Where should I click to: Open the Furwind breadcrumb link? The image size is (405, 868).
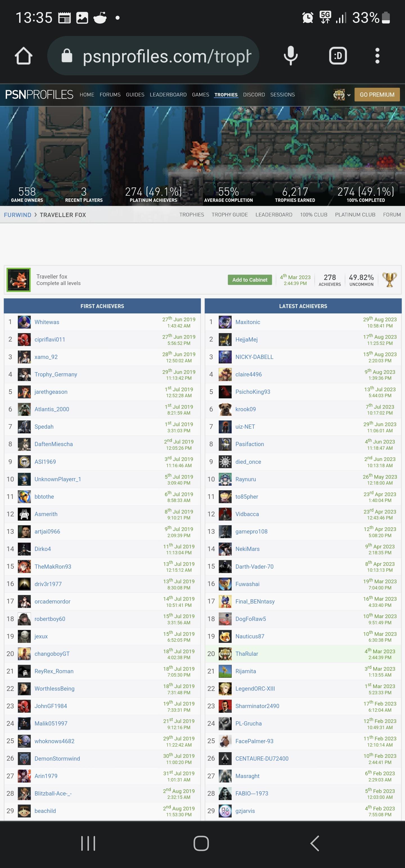point(17,215)
